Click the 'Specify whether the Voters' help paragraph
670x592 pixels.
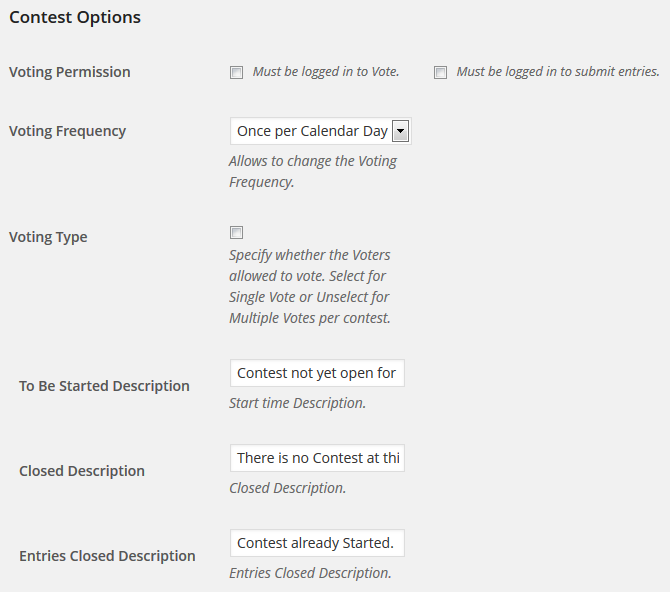310,286
